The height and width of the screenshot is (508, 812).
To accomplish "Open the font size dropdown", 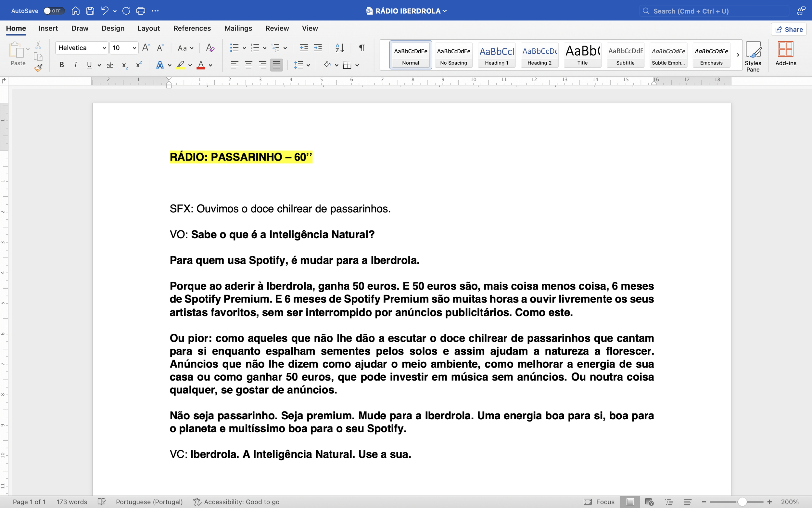I will coord(134,48).
